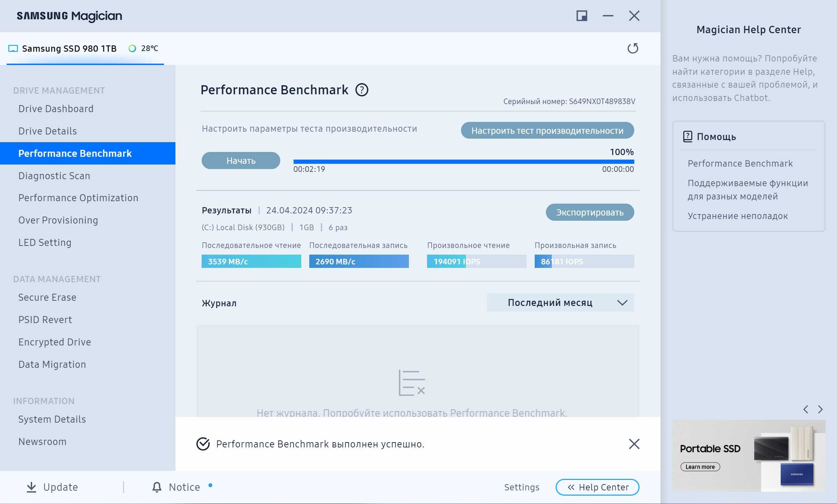Click the 3539 MB/c sequential read bar
Image resolution: width=837 pixels, height=504 pixels.
(x=251, y=261)
